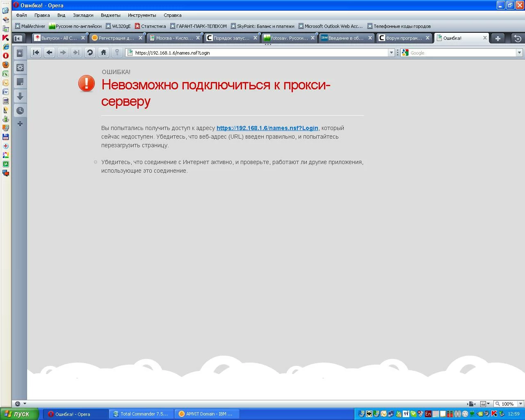
Task: Go to the Home page
Action: point(103,52)
